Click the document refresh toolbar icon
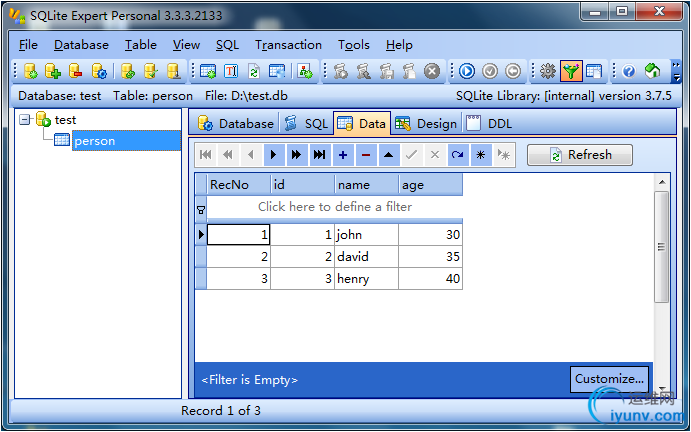Screen dimensions: 691x432 [254, 71]
